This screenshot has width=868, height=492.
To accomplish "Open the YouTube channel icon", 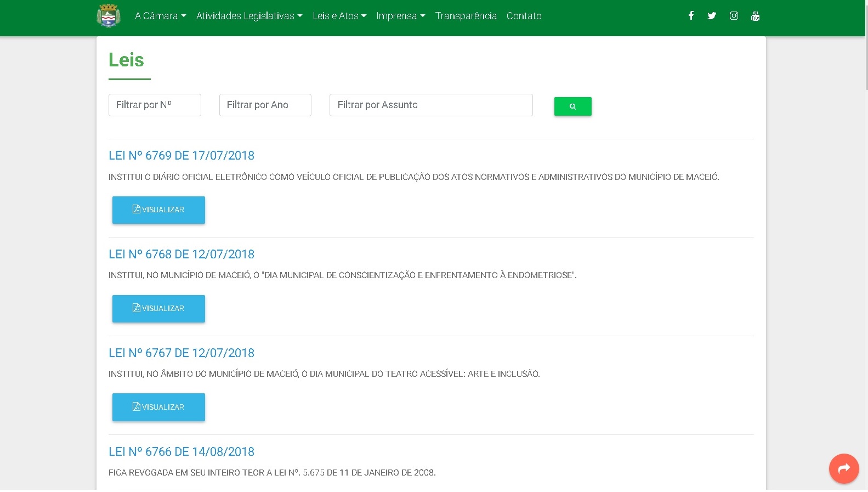I will [x=755, y=16].
